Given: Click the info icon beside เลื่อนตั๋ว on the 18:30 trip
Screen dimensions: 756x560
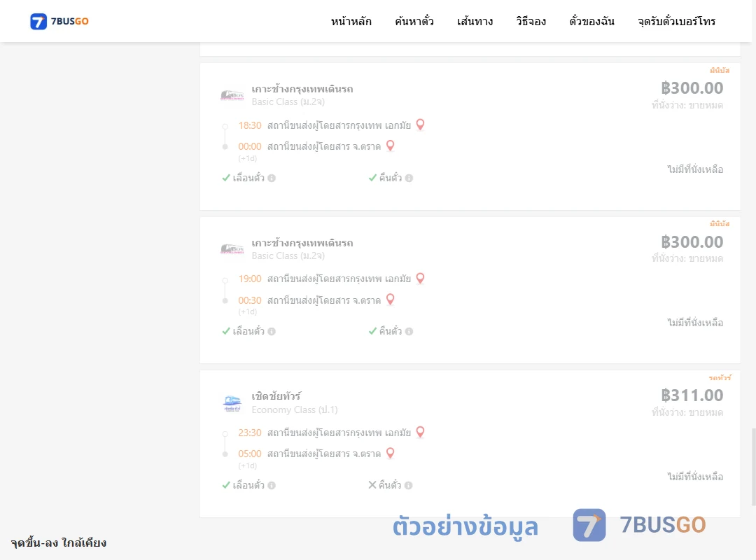Looking at the screenshot, I should [x=272, y=178].
